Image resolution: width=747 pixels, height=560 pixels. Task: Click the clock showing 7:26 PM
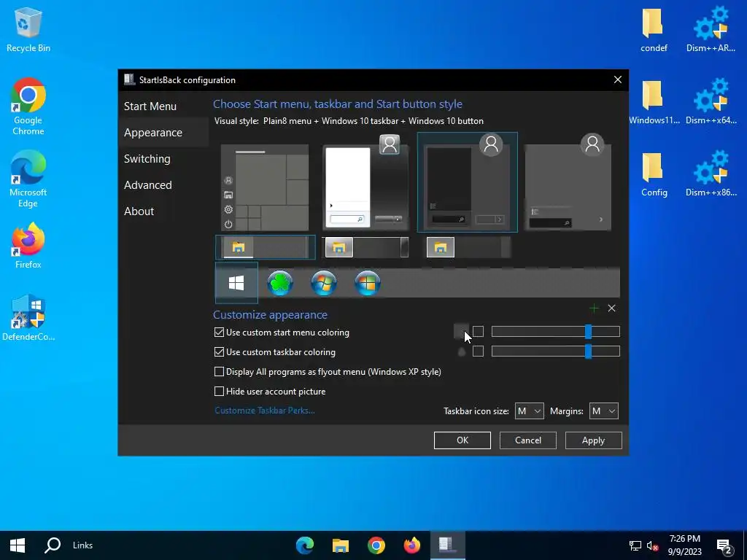click(x=684, y=545)
